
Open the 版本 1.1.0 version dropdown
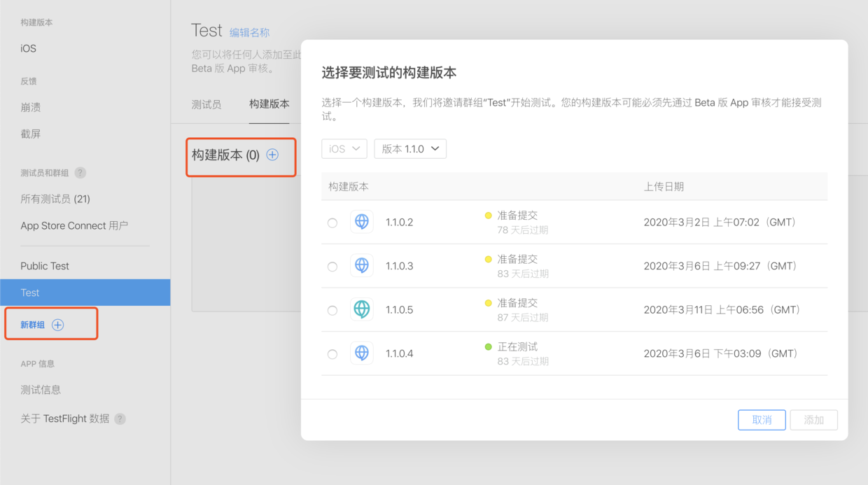(x=410, y=148)
